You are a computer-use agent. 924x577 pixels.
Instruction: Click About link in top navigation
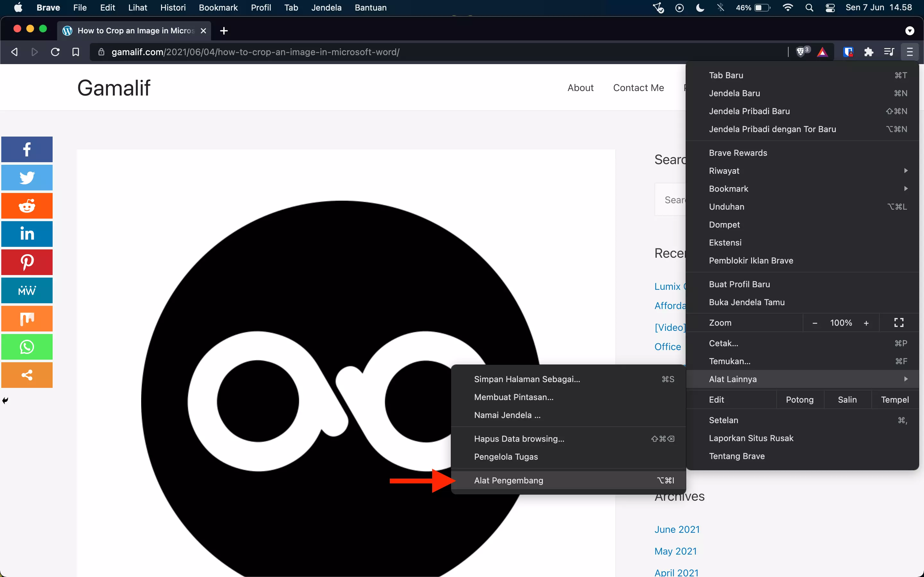581,87
